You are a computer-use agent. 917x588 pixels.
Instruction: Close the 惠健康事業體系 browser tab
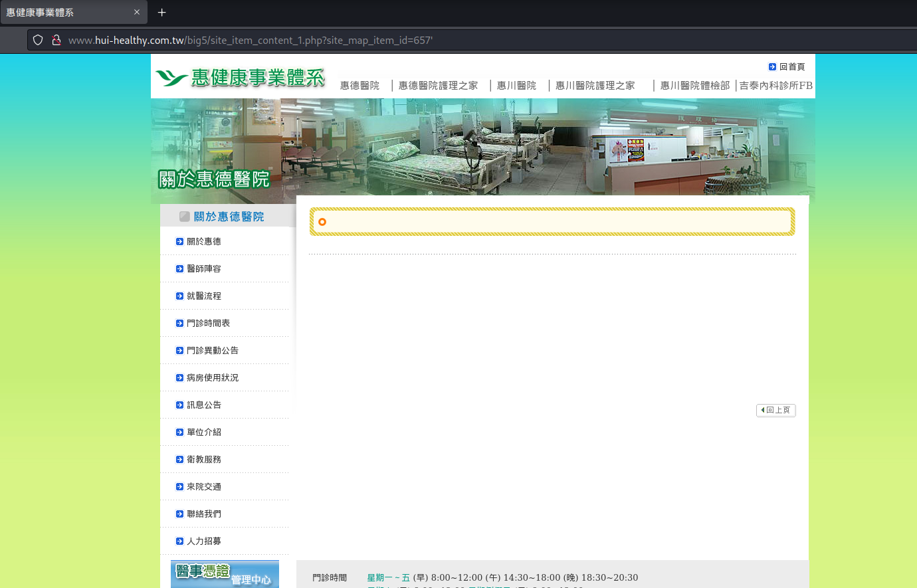(x=137, y=12)
